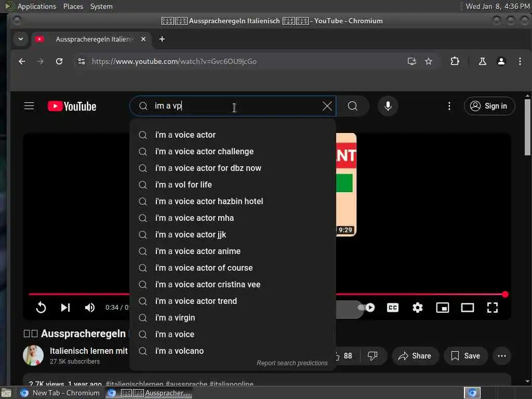The width and height of the screenshot is (532, 399).
Task: Start voice search with the microphone
Action: [388, 106]
